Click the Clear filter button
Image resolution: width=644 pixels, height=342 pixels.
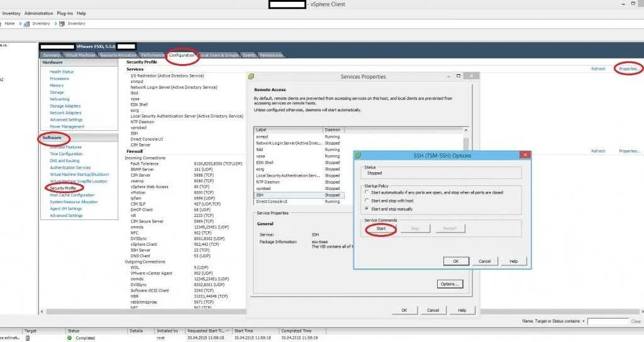pyautogui.click(x=636, y=321)
